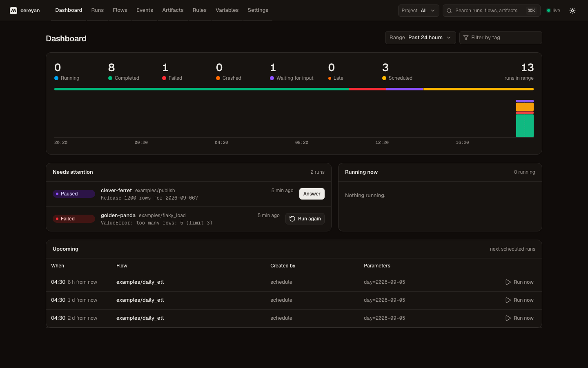This screenshot has width=588, height=368.
Task: Click the '0 running' count label
Action: coord(524,172)
